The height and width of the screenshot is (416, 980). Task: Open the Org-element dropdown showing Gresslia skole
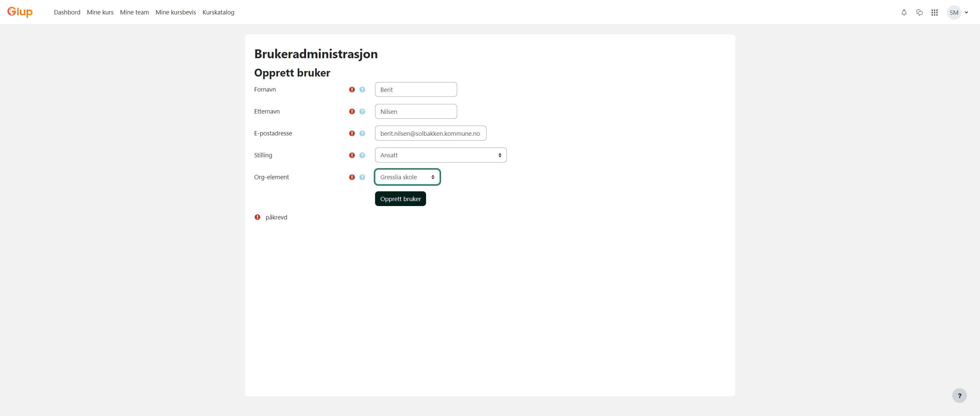407,177
